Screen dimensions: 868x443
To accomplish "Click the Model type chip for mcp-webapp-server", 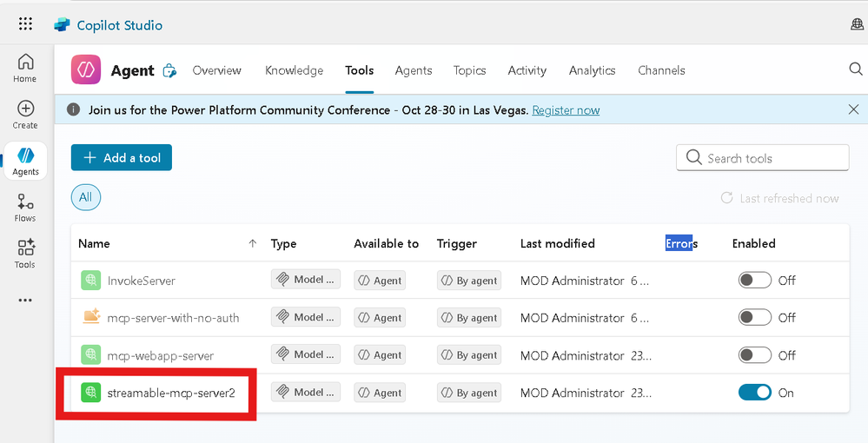I will coord(306,354).
